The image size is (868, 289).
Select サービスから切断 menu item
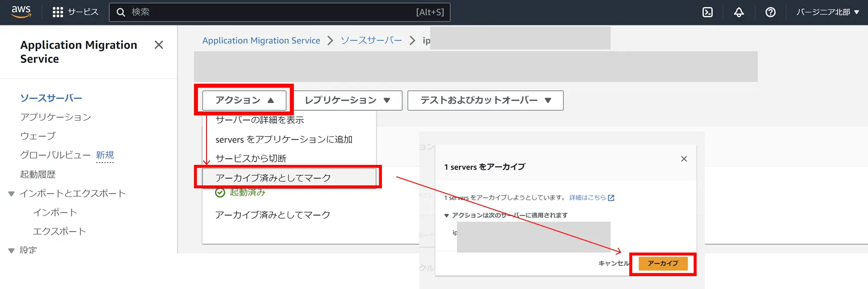point(289,158)
